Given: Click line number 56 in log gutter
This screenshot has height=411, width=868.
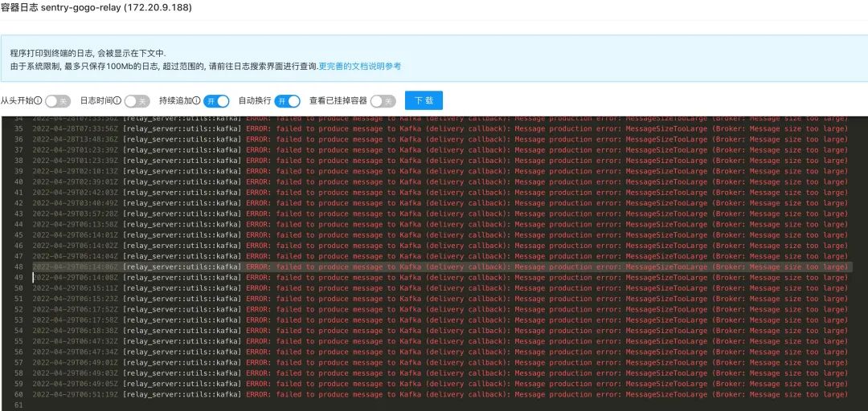Looking at the screenshot, I should point(18,352).
